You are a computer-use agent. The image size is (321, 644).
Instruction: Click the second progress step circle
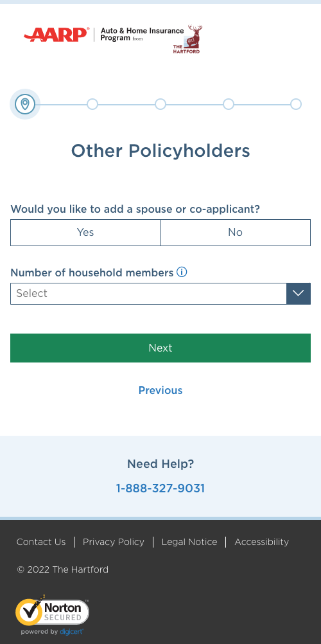click(x=92, y=104)
